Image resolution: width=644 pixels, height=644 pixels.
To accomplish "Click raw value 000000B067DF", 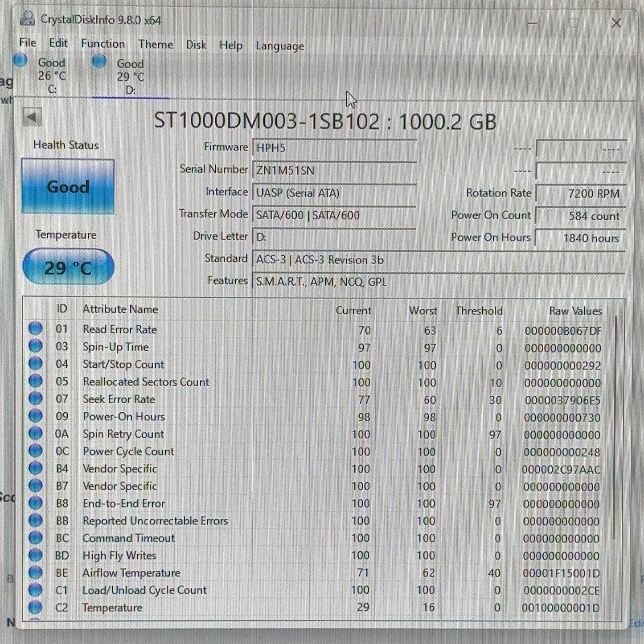I will point(563,331).
